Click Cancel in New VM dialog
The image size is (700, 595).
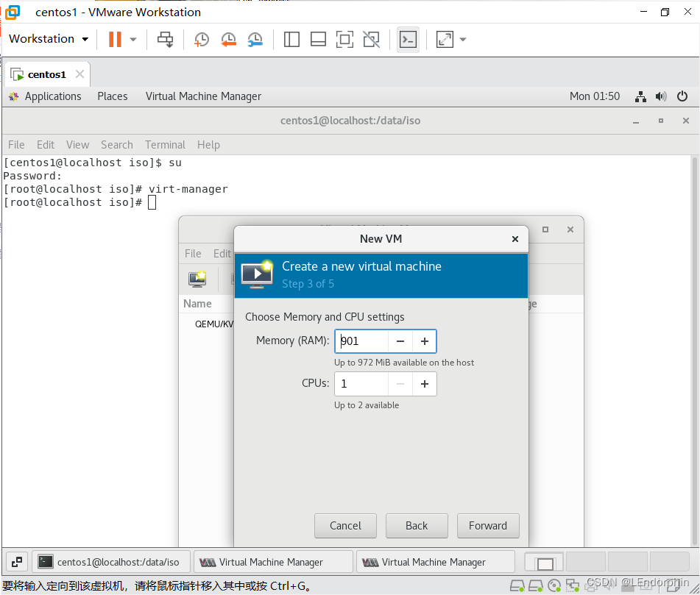click(x=345, y=526)
